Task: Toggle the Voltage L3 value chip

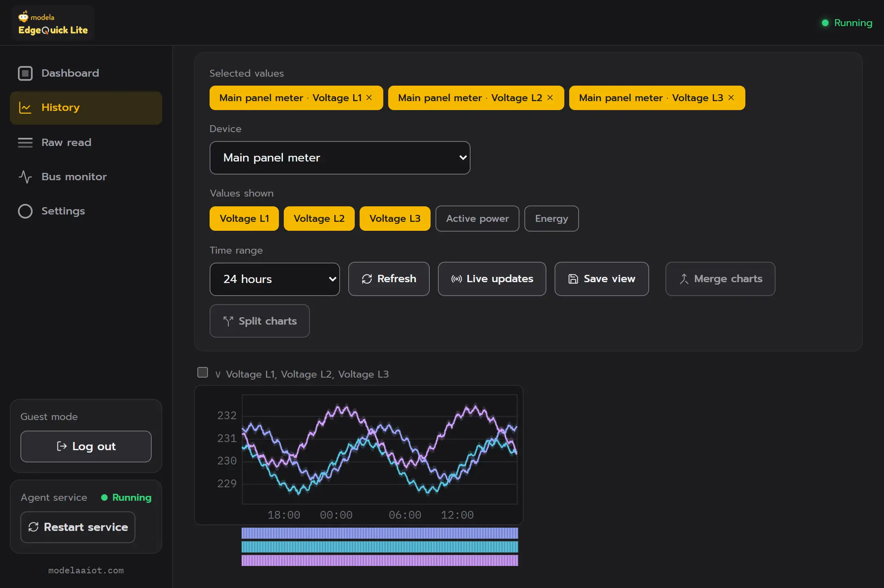Action: pyautogui.click(x=395, y=219)
